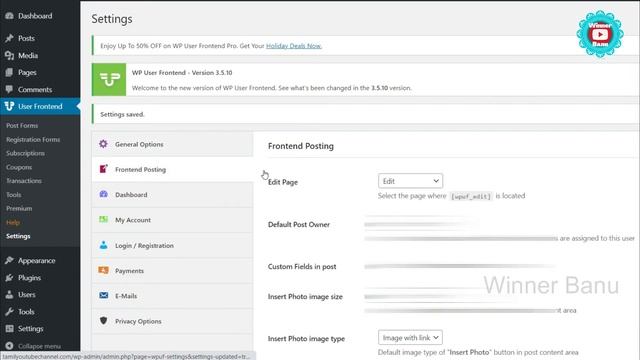Open Transactions submenu item
The height and width of the screenshot is (360, 640).
pyautogui.click(x=24, y=181)
